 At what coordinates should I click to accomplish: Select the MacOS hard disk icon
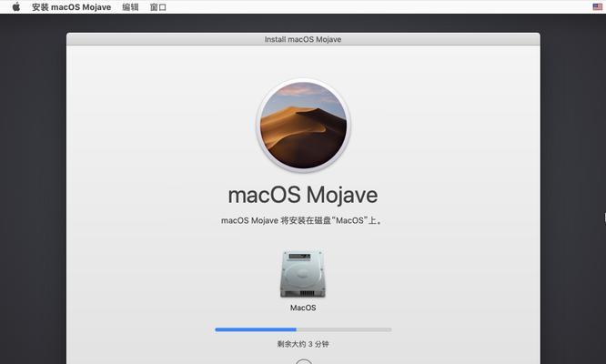(x=303, y=274)
